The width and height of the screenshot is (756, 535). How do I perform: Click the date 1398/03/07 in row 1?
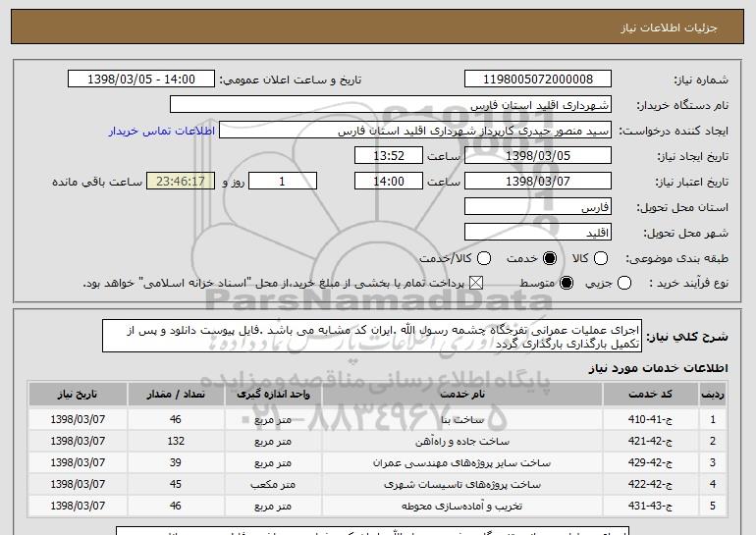pos(78,420)
